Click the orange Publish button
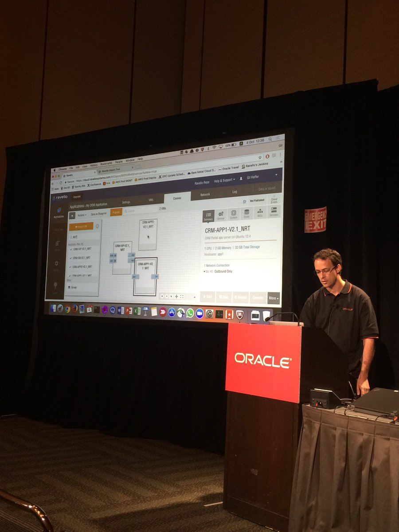 116,212
